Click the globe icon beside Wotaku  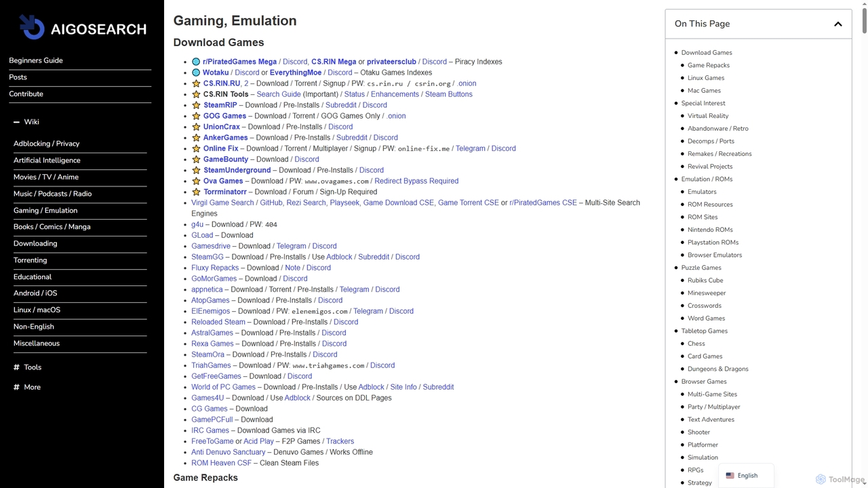[x=196, y=73]
